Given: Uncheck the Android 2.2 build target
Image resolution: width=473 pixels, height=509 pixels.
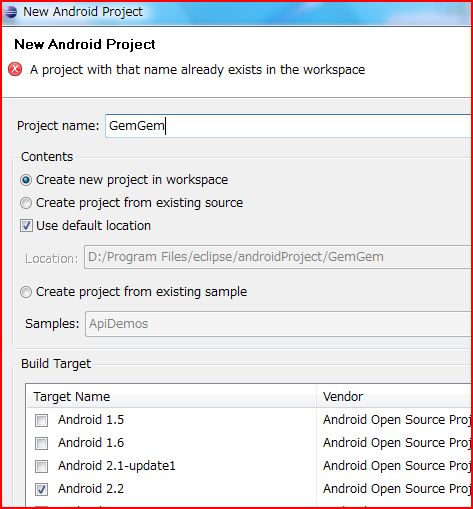Looking at the screenshot, I should click(x=41, y=489).
